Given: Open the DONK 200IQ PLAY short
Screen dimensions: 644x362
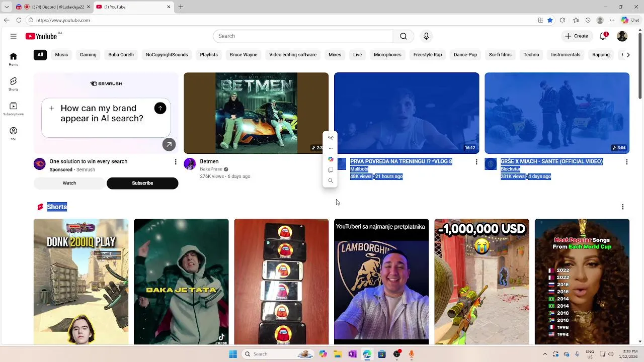Looking at the screenshot, I should point(81,282).
